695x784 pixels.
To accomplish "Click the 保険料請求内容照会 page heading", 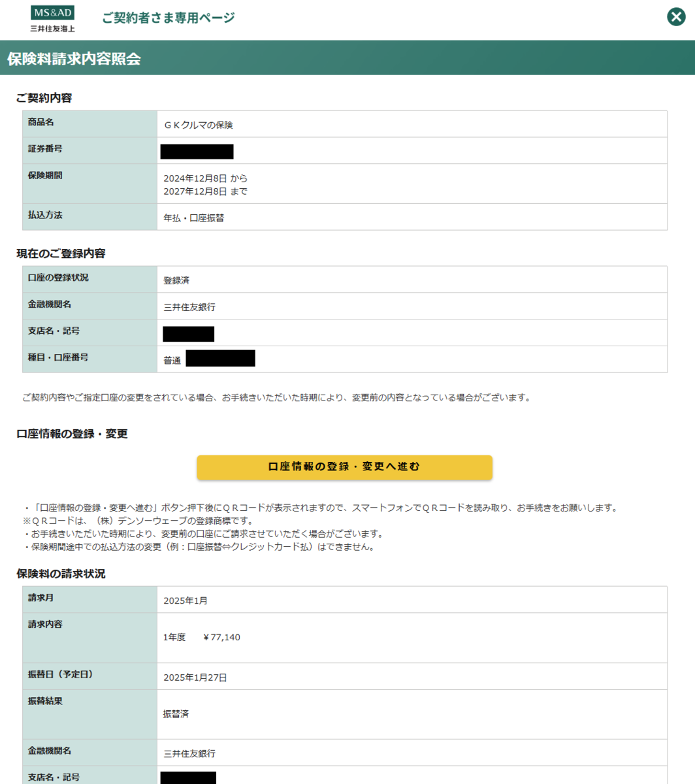I will (74, 59).
